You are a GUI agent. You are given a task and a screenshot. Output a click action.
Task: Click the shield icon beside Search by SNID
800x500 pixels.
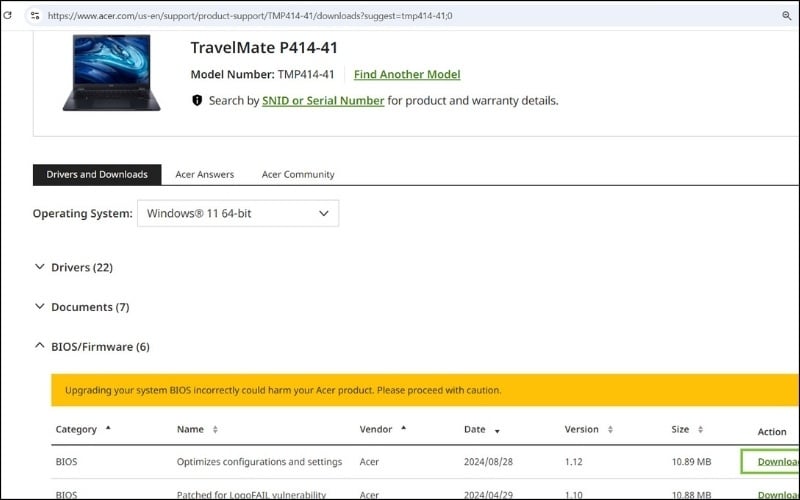(198, 100)
